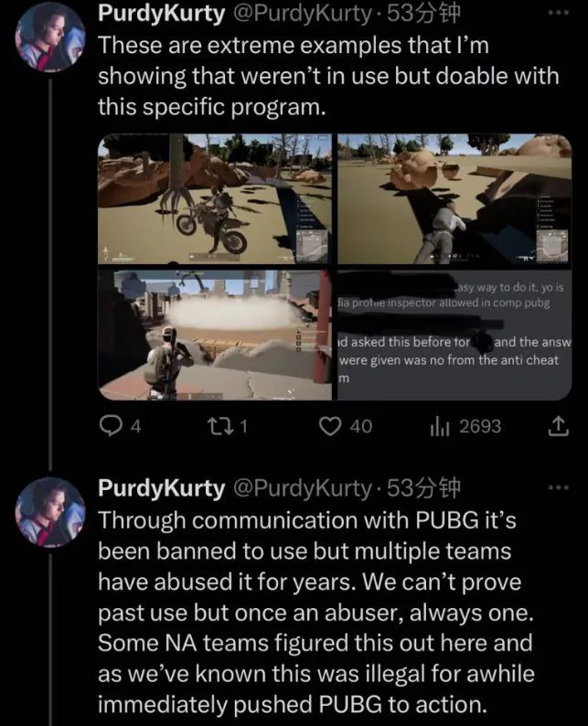This screenshot has width=588, height=726.
Task: Open the crawling player desert screenshot
Action: (454, 199)
